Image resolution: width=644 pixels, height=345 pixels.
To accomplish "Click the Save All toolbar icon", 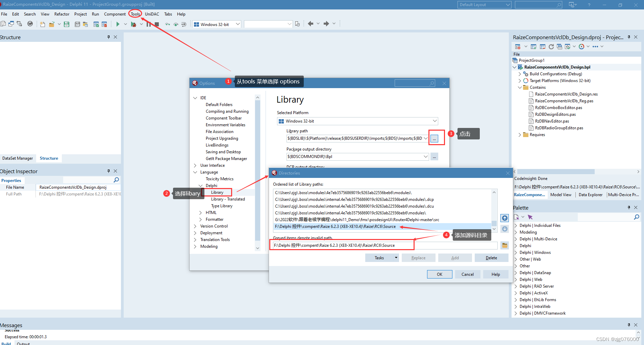I will tap(77, 24).
